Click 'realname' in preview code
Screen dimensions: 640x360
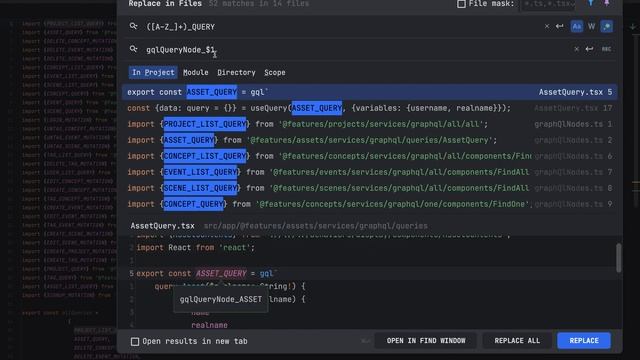(x=209, y=325)
